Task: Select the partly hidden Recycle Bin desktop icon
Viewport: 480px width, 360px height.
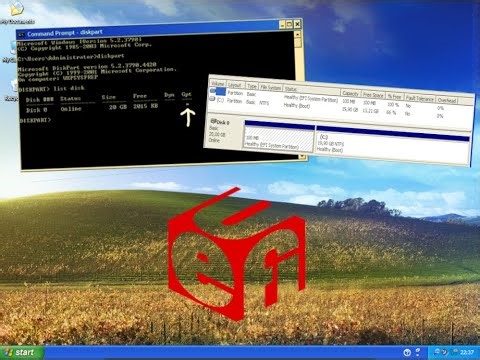Action: coord(13,86)
